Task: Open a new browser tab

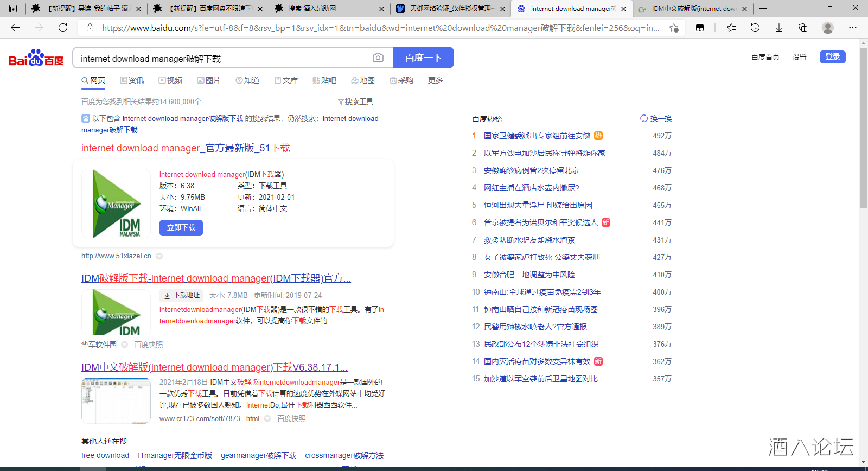Action: (763, 8)
